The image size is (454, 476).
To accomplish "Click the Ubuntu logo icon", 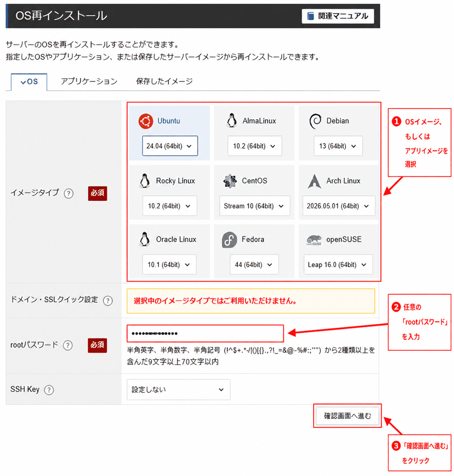I will [146, 121].
